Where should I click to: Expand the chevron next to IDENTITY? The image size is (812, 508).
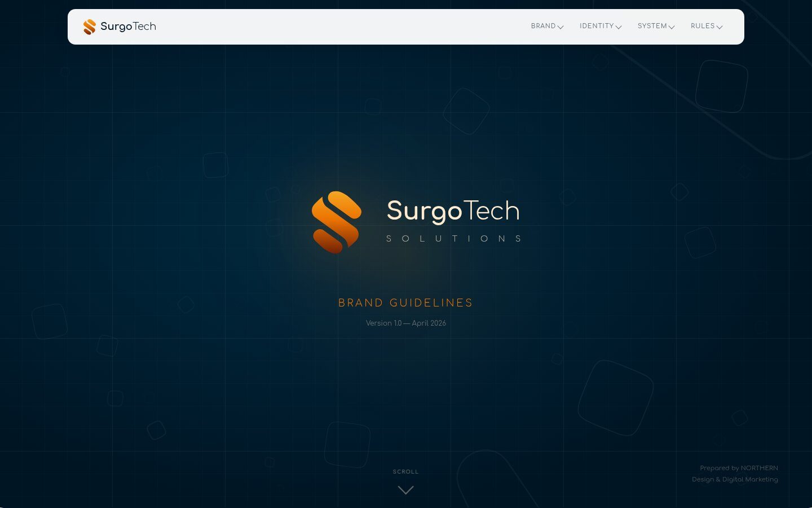coord(619,27)
